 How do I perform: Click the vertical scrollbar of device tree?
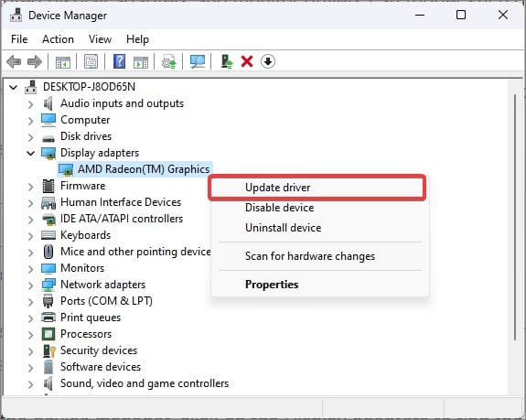tap(515, 218)
